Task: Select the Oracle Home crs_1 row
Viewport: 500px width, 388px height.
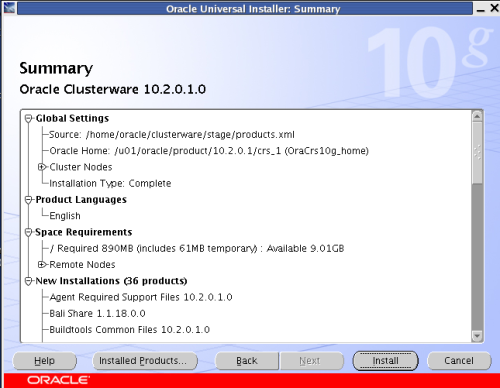Action: pos(209,151)
